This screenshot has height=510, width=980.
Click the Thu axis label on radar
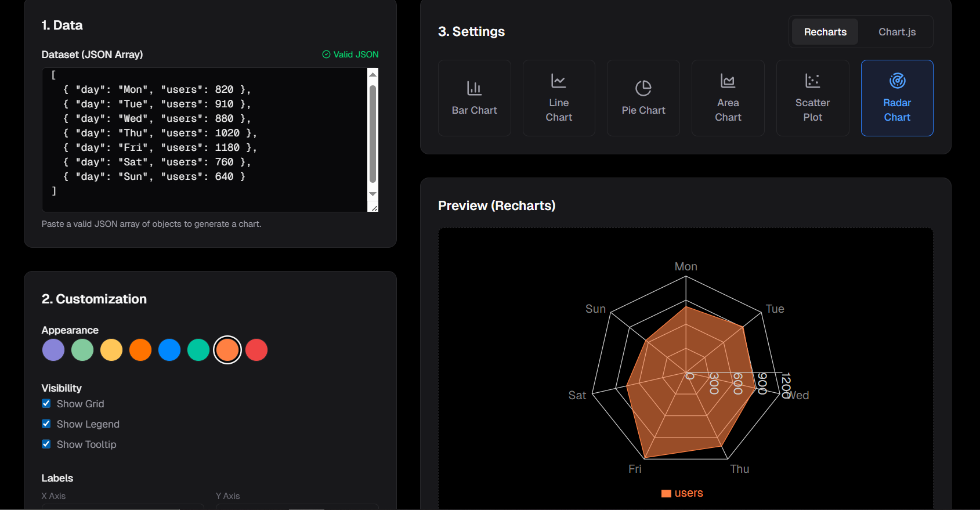740,469
